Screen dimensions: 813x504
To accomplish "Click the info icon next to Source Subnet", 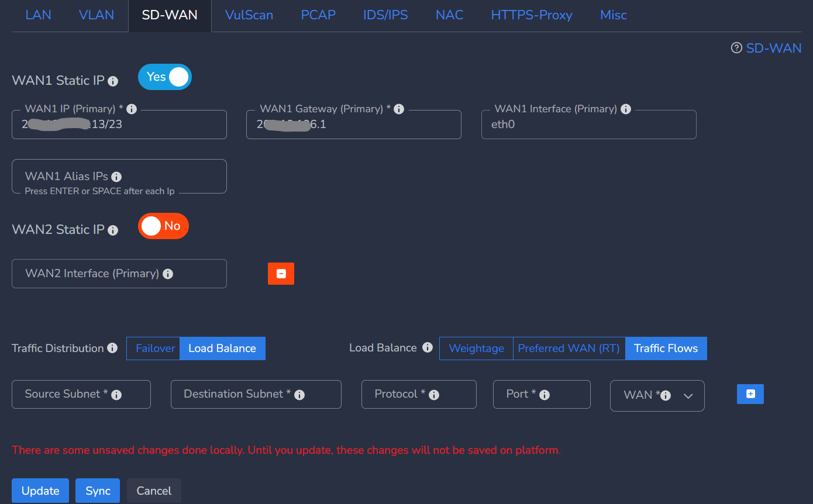I will [x=116, y=395].
